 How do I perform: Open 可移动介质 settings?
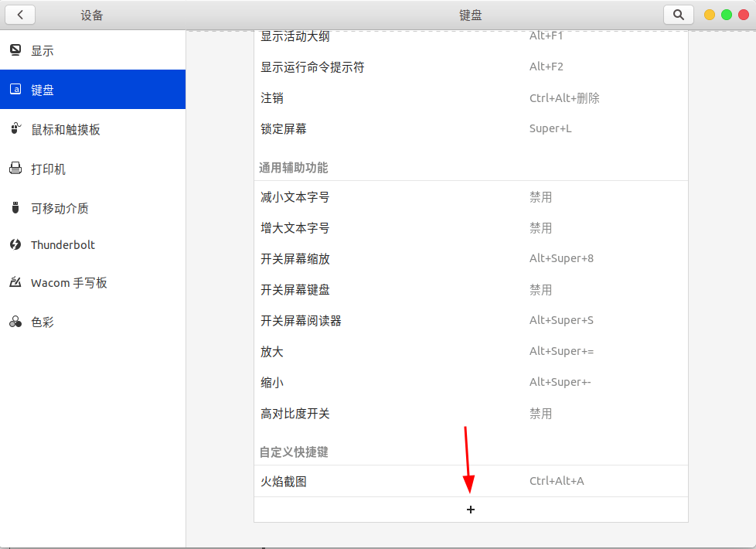[x=93, y=209]
